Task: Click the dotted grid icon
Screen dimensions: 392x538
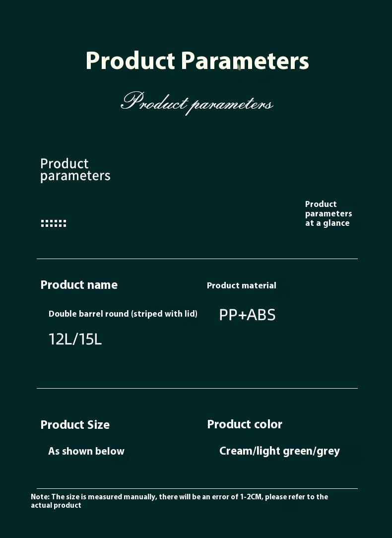Action: pos(53,223)
